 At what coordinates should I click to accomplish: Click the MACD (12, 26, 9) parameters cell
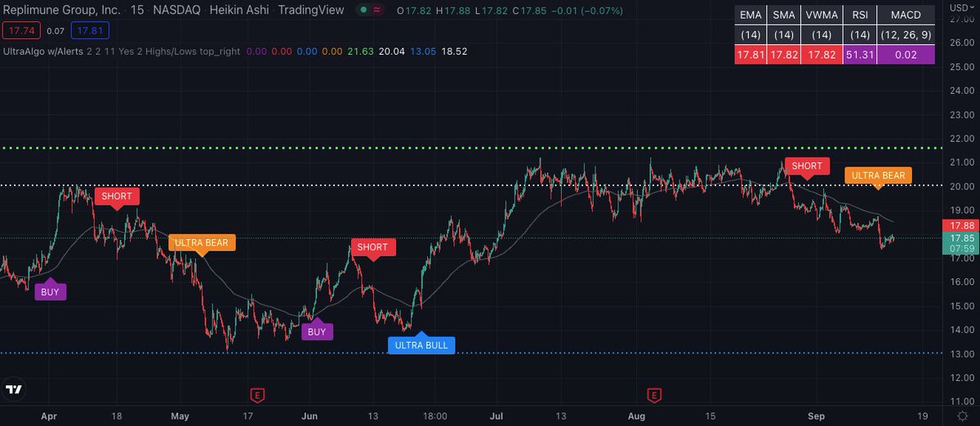click(x=906, y=35)
